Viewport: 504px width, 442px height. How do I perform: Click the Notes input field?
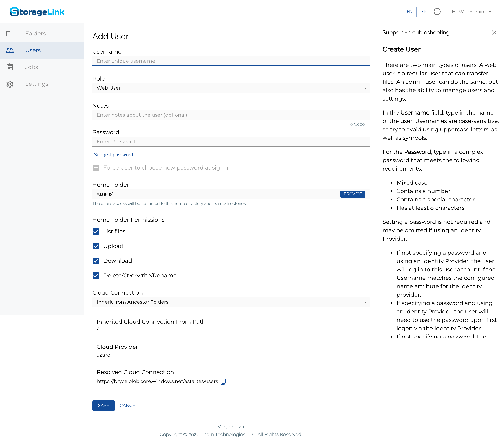point(231,115)
